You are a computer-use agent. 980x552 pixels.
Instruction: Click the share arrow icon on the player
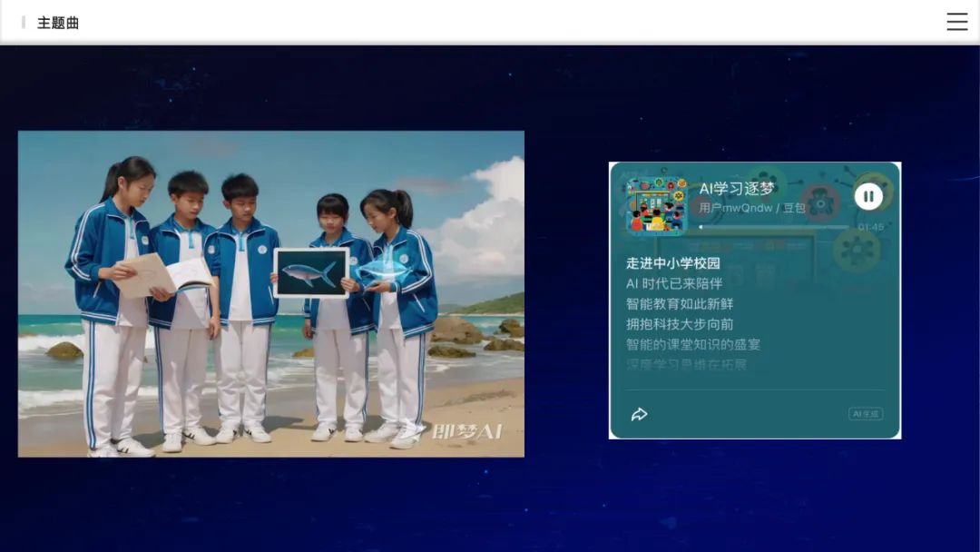pyautogui.click(x=641, y=413)
